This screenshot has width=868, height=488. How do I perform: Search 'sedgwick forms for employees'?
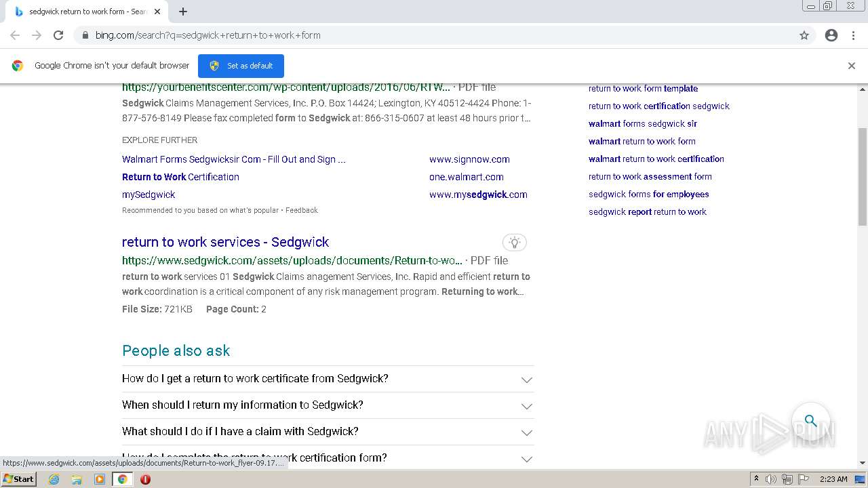tap(649, 194)
